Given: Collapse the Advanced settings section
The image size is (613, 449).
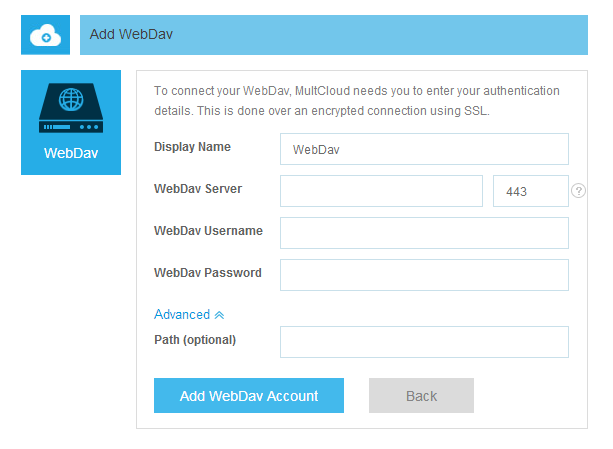Looking at the screenshot, I should (182, 314).
